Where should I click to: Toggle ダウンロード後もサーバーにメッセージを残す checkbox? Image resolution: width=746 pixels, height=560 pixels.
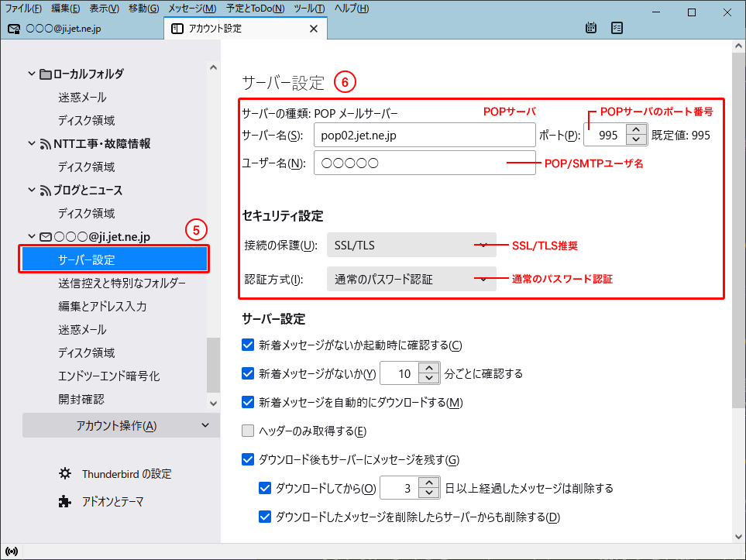[x=248, y=459]
